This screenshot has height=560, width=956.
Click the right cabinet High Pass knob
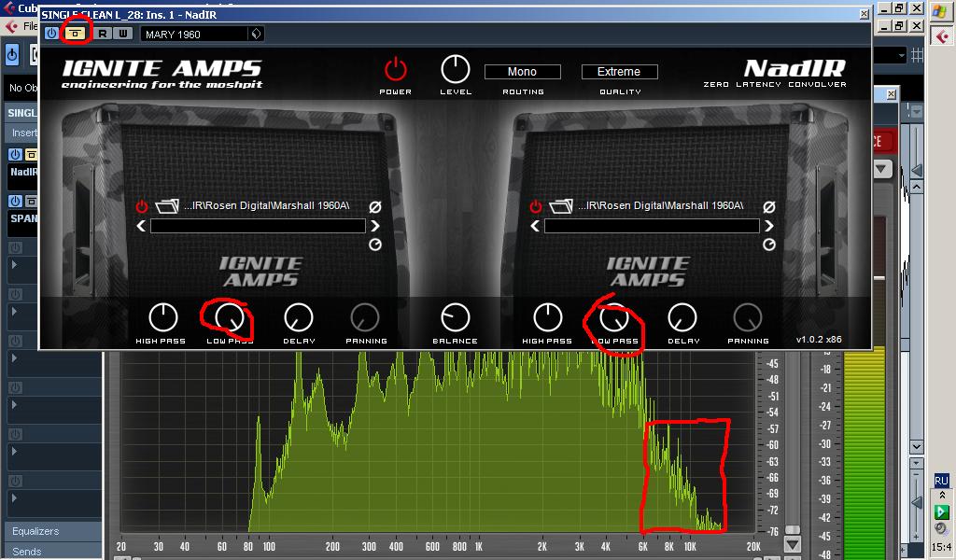coord(547,317)
